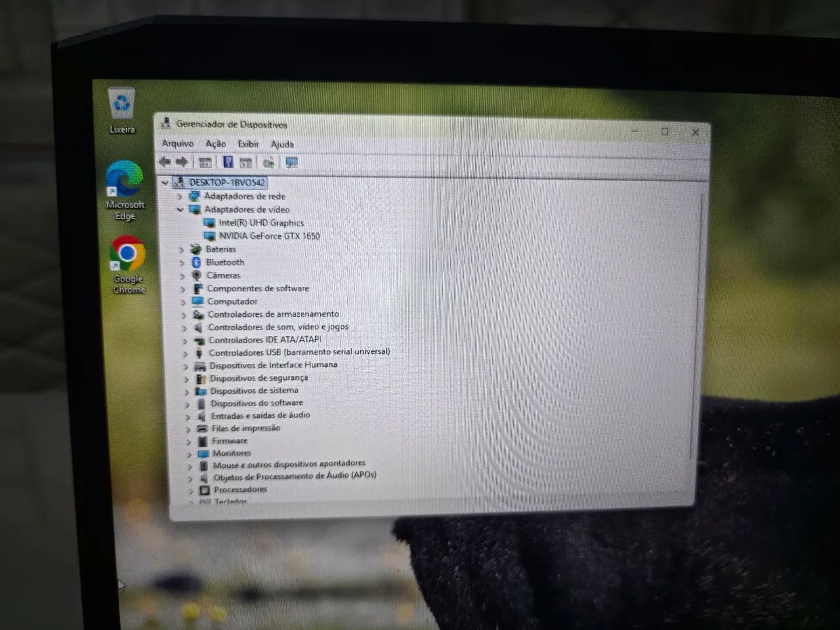This screenshot has height=630, width=840.
Task: Select the Componentes de software label
Action: pos(258,288)
